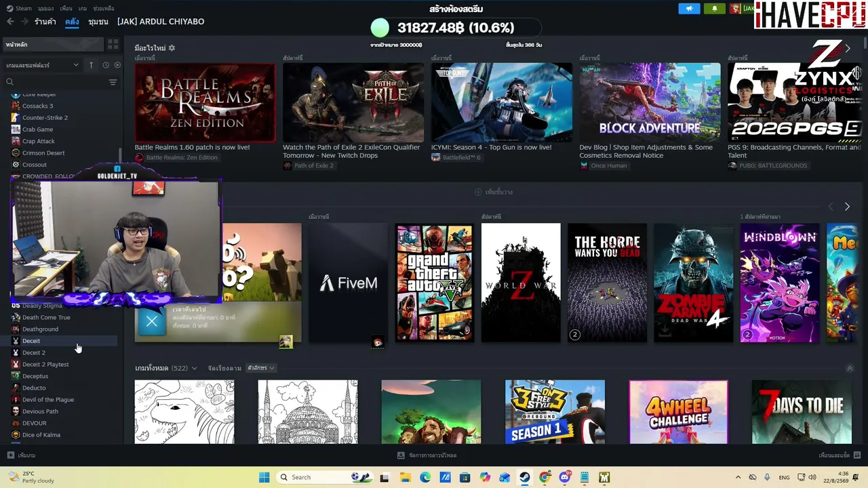Open the FiveM game tile
This screenshot has width=868, height=488.
coord(348,283)
